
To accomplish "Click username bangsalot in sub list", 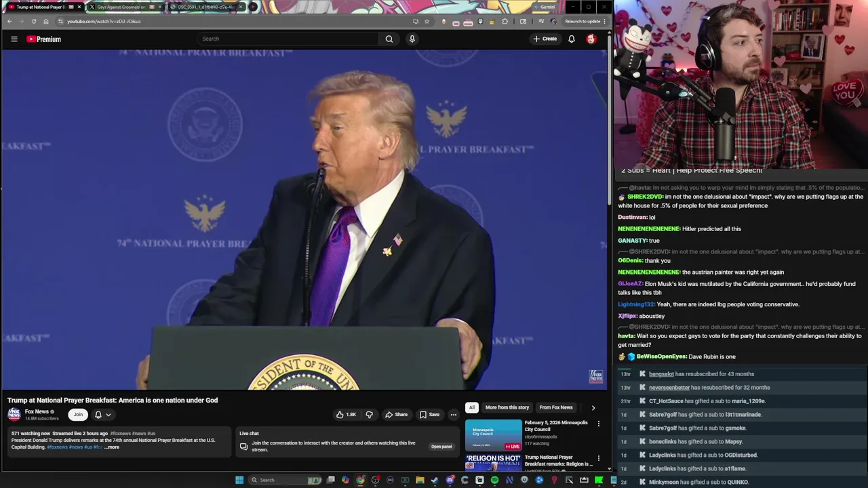I will coord(661,374).
